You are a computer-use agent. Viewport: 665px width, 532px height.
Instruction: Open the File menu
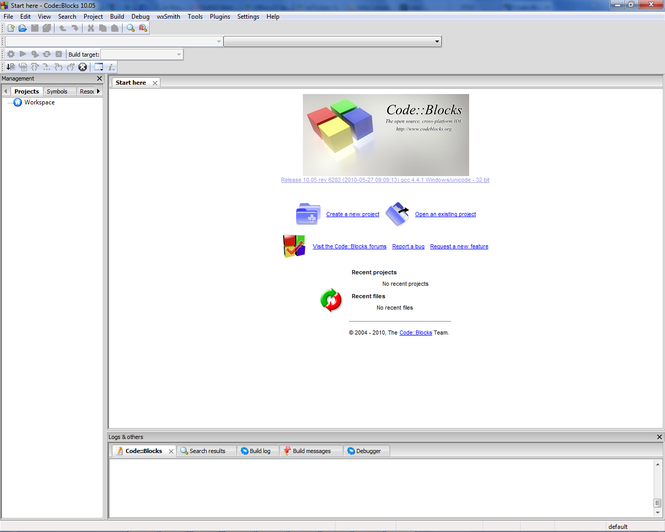8,17
